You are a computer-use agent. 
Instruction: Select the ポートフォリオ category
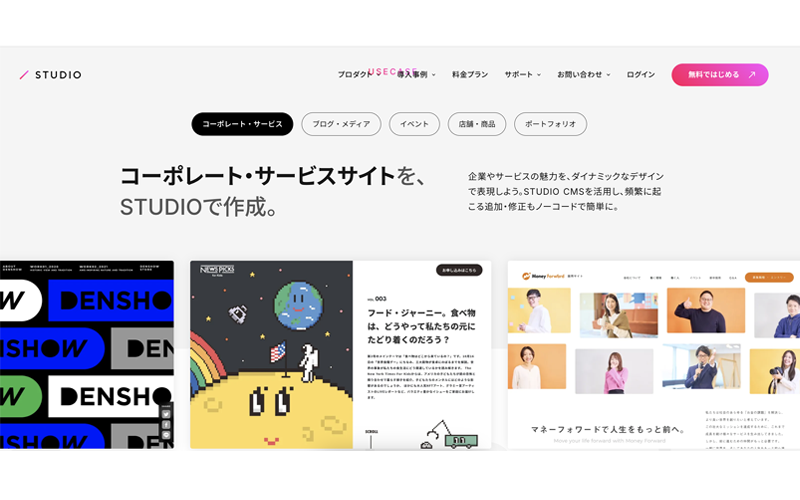click(551, 124)
